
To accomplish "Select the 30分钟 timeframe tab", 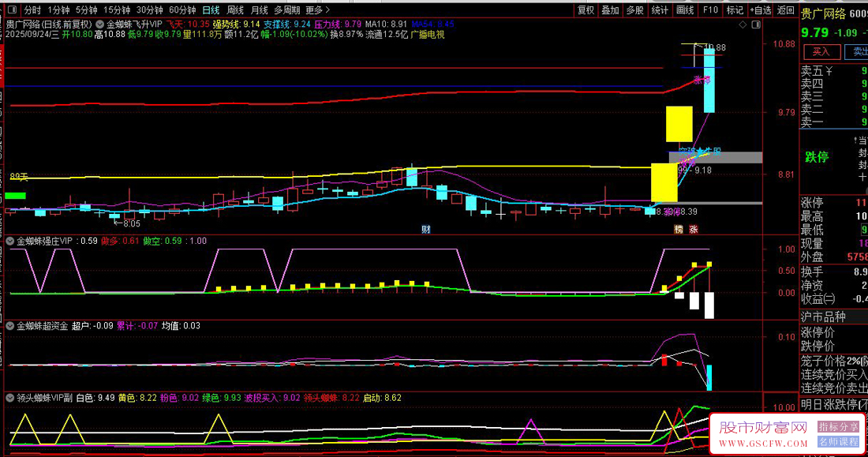I will 149,10.
